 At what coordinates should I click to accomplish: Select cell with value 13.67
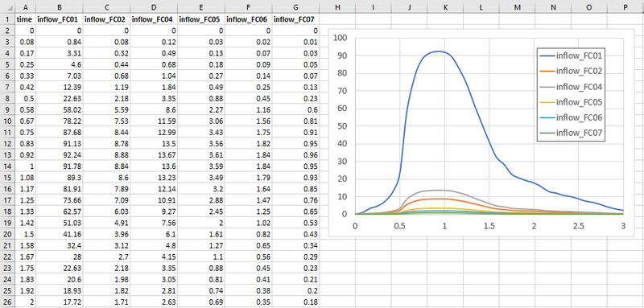click(x=154, y=156)
